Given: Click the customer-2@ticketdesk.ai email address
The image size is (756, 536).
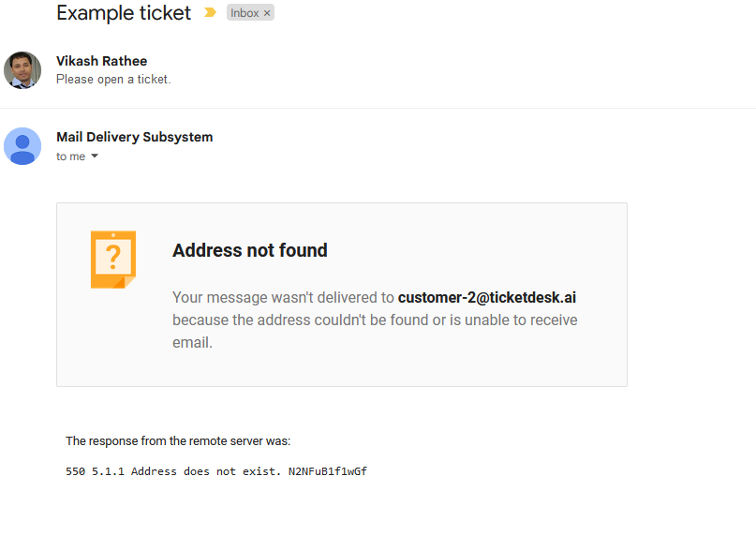Looking at the screenshot, I should 487,298.
